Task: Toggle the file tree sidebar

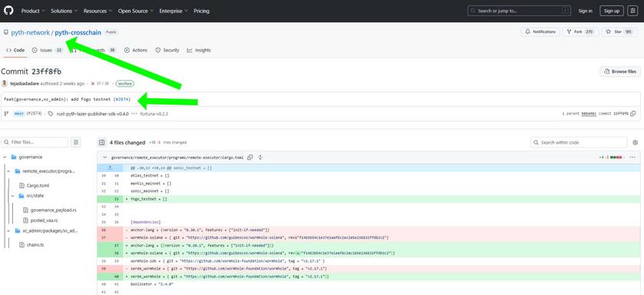Action: 102,142
